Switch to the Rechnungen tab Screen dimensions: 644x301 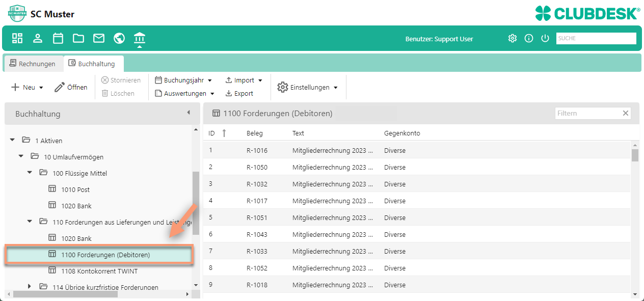33,64
